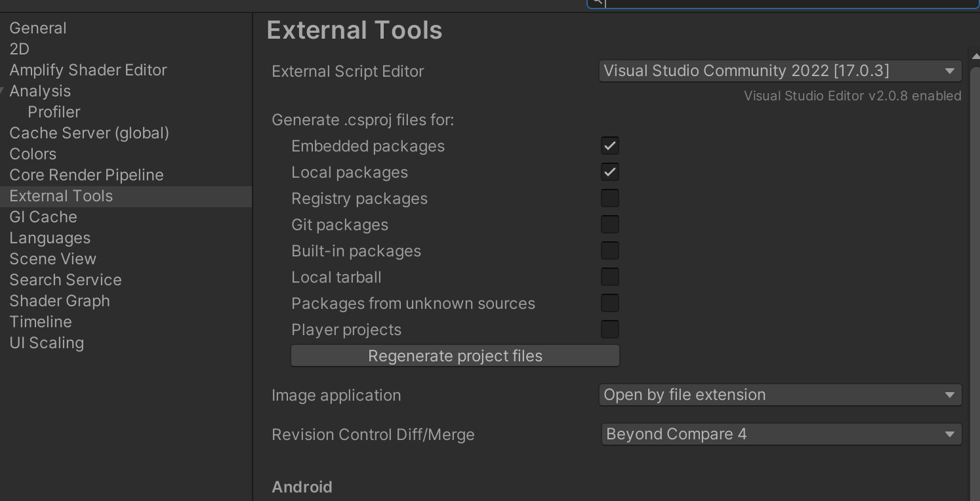The image size is (980, 501).
Task: Switch to Shader Graph preferences
Action: [60, 301]
